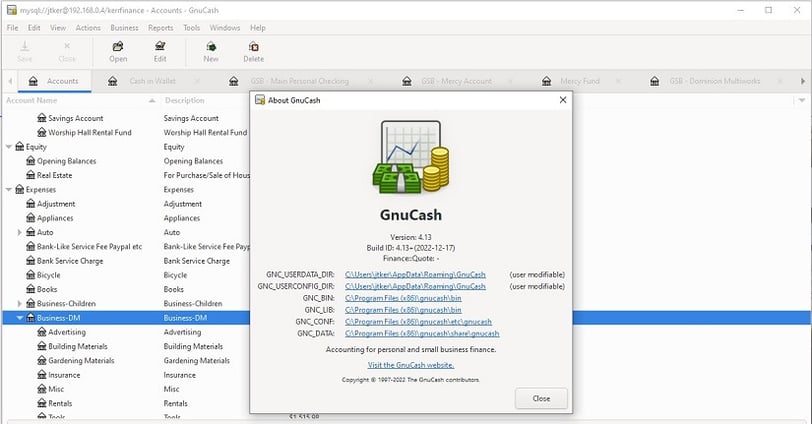The image size is (812, 424).
Task: Open the GNC_USERCONFIG_DIR path link
Action: point(415,286)
